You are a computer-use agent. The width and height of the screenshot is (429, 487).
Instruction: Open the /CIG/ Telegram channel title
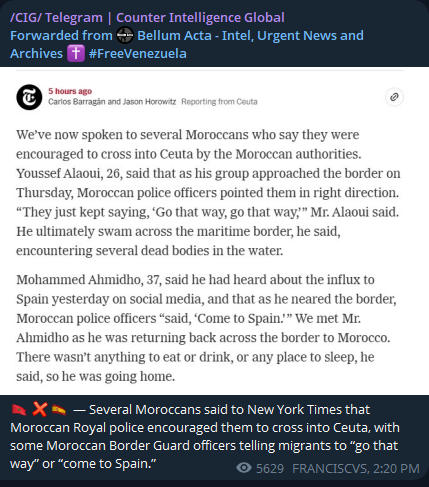tap(147, 18)
